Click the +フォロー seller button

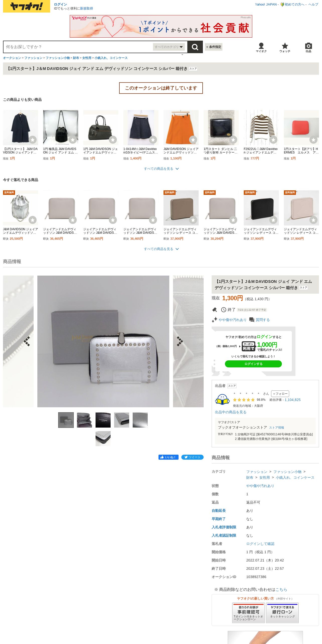click(280, 394)
